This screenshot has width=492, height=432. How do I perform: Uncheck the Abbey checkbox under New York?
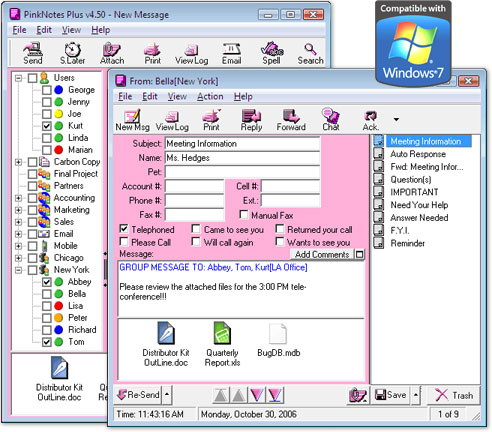click(x=46, y=282)
